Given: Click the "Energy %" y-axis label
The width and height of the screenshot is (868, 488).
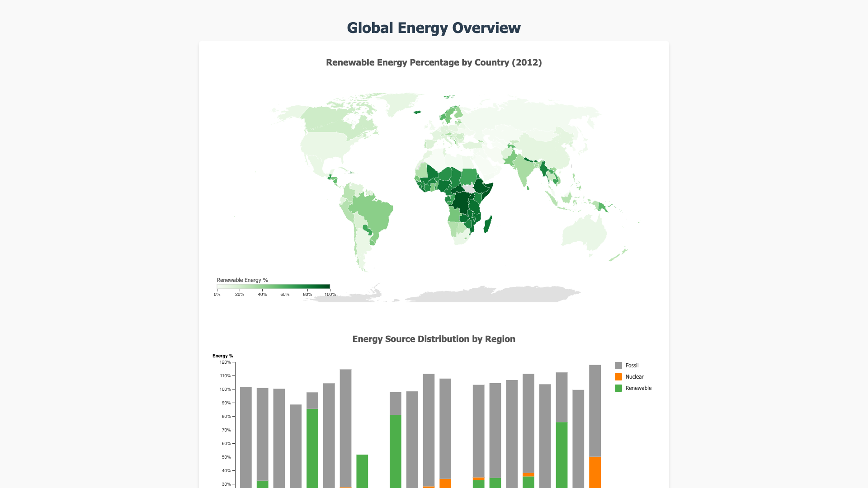Looking at the screenshot, I should click(x=223, y=356).
